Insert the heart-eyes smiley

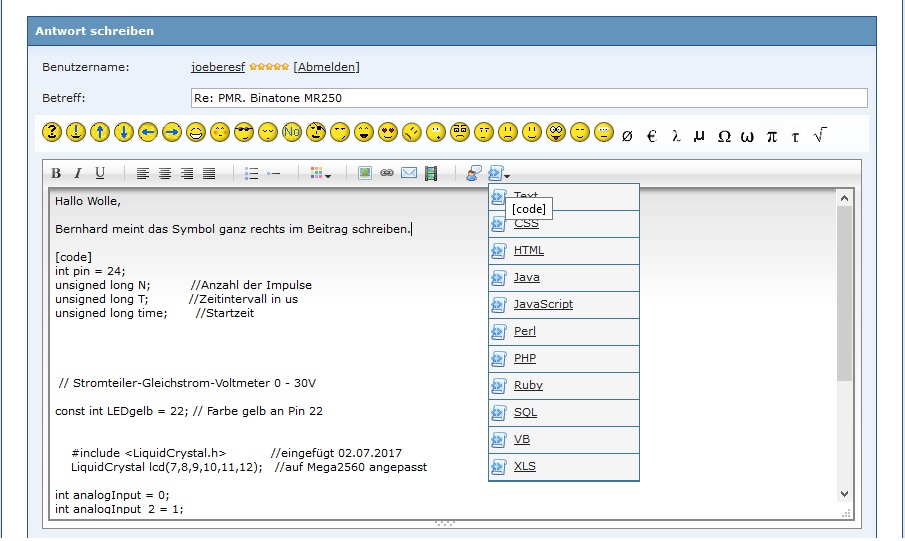(x=388, y=132)
